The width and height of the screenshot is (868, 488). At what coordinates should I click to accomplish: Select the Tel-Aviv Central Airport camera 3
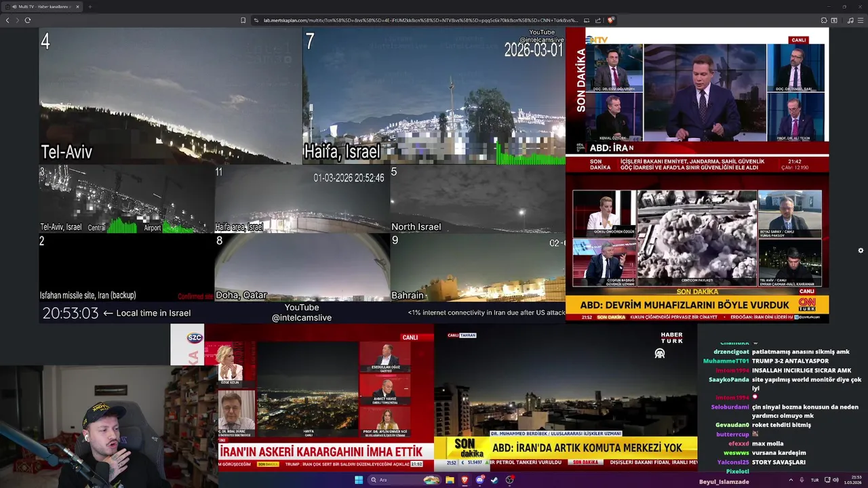(126, 199)
